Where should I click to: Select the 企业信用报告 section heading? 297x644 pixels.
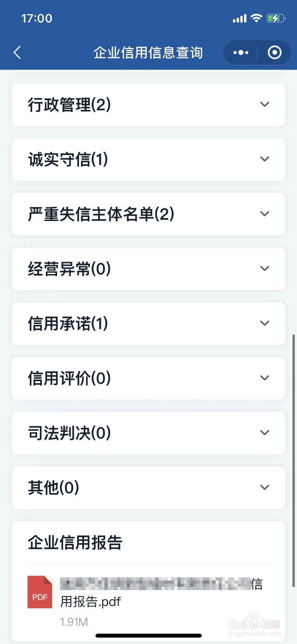[75, 543]
